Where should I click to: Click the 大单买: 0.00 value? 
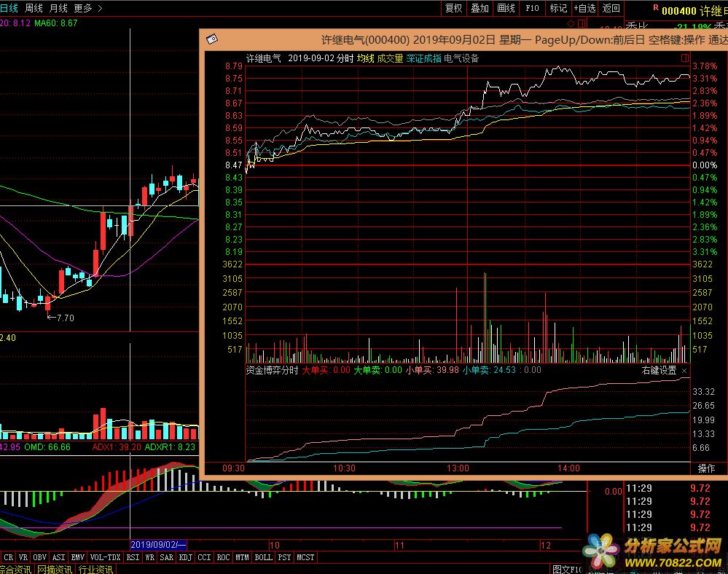click(x=326, y=370)
